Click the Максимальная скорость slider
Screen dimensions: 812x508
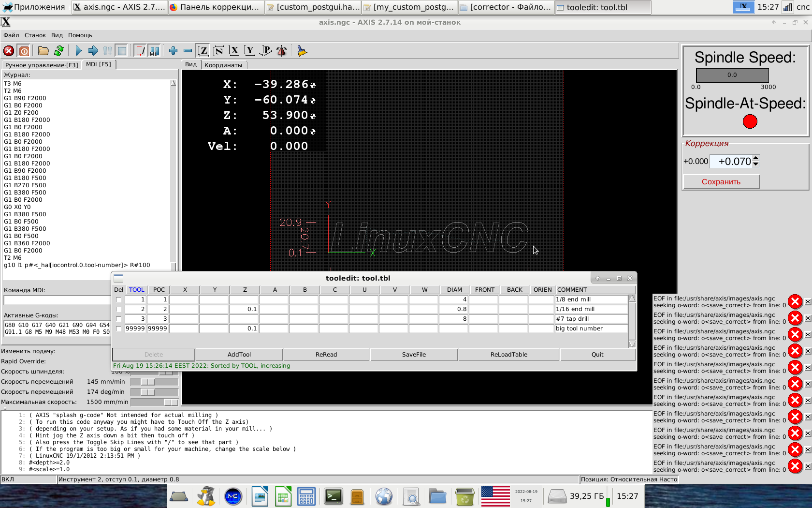click(154, 402)
